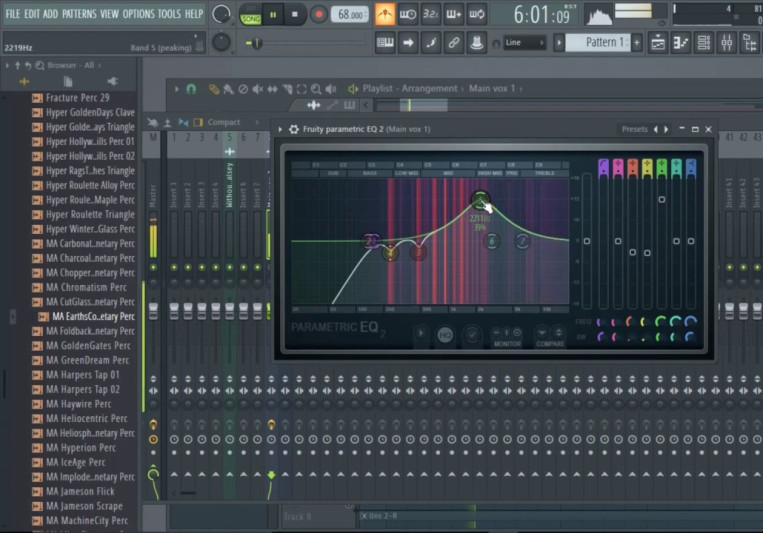Select MA Hyperion Perc sample
The image size is (763, 533).
[x=80, y=448]
